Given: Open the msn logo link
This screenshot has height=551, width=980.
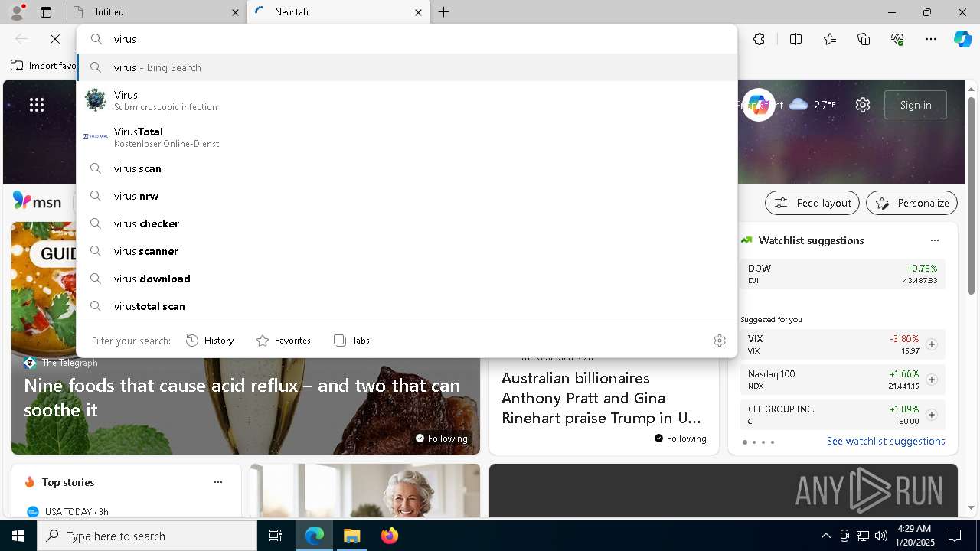Looking at the screenshot, I should 37,201.
